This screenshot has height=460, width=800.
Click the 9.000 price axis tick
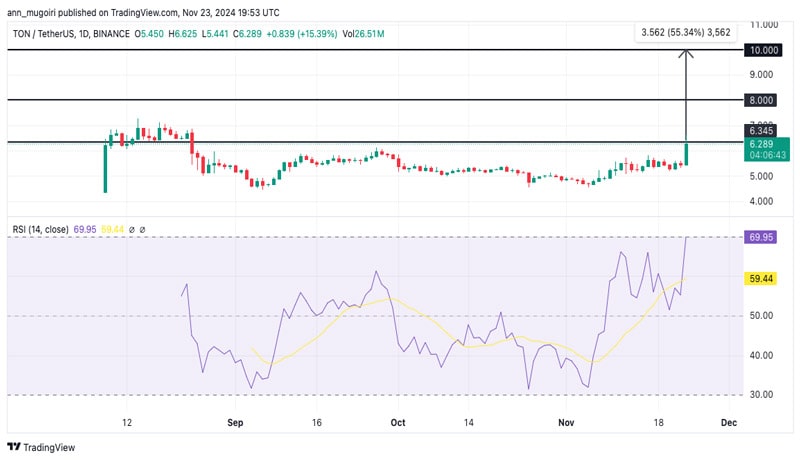(x=761, y=74)
